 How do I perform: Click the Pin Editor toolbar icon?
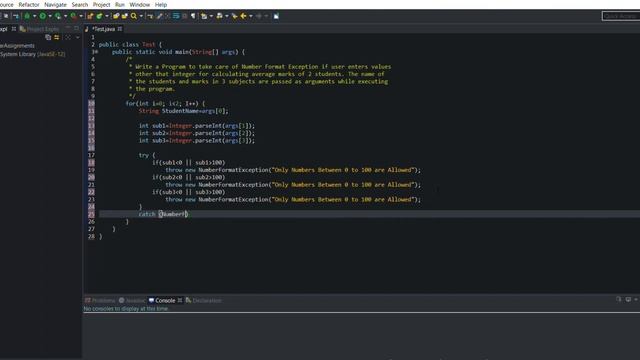pos(276,16)
